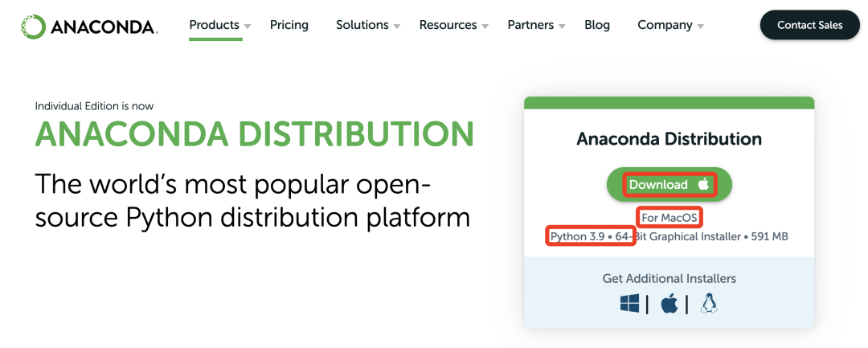Expand the Products dropdown arrow
This screenshot has width=868, height=348.
248,27
